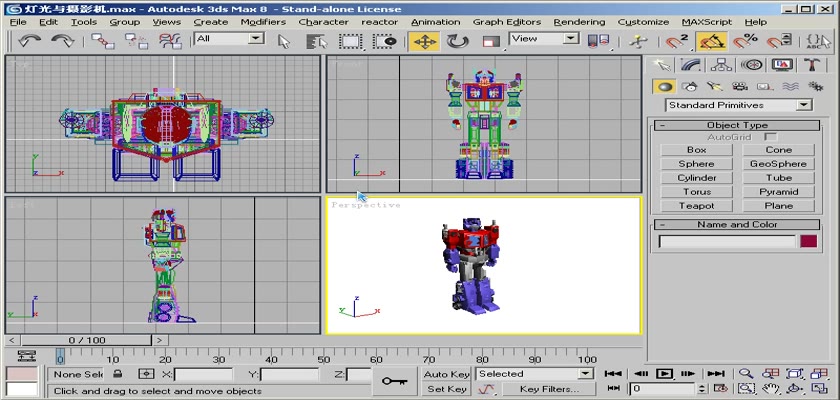Image resolution: width=840 pixels, height=400 pixels.
Task: Open the Modifiers menu
Action: click(x=263, y=22)
